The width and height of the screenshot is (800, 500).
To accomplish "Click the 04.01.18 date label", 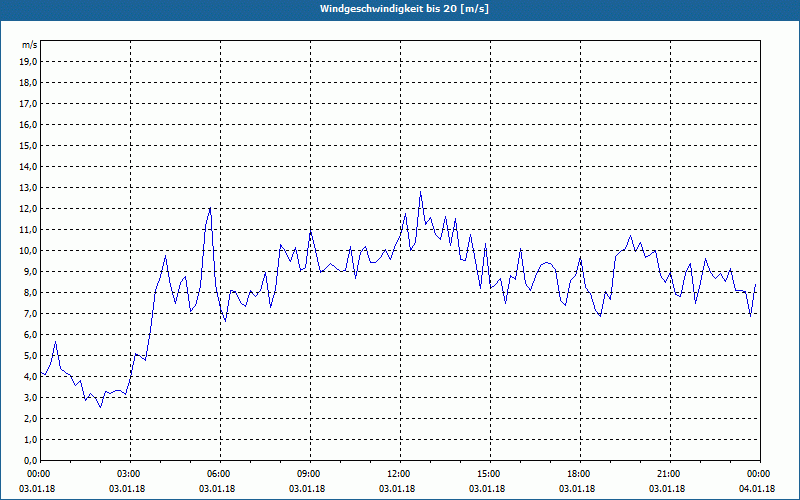I will click(x=757, y=489).
